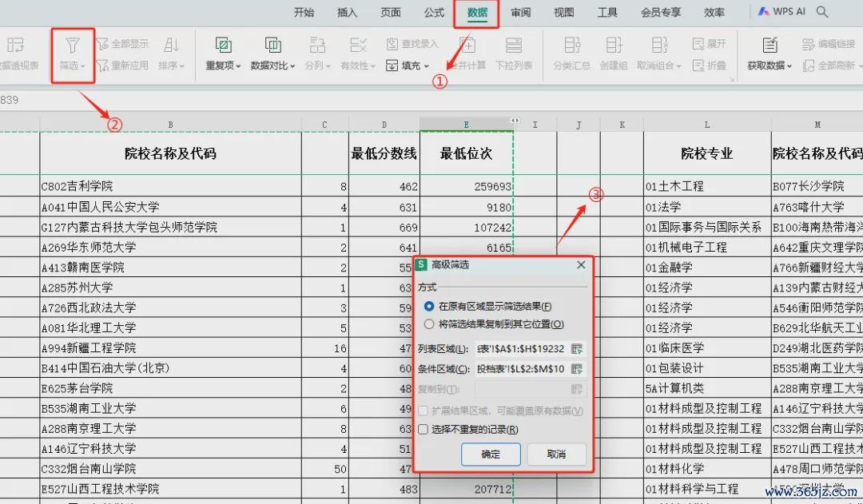Click cell value 259693

(467, 187)
